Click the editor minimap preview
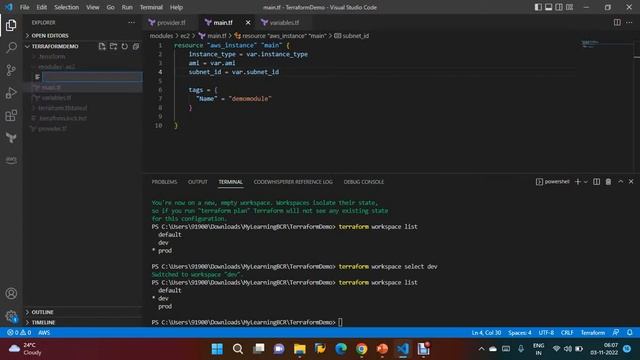Viewport: 640px width, 360px height. tap(590, 43)
